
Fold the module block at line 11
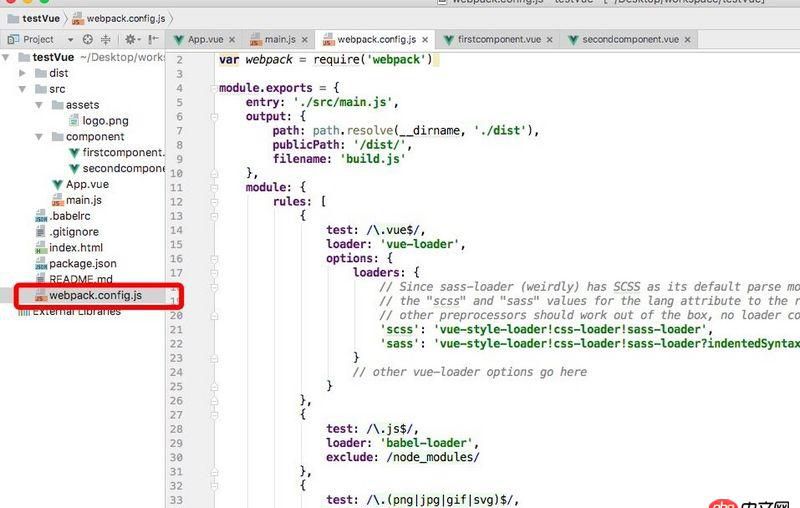214,188
